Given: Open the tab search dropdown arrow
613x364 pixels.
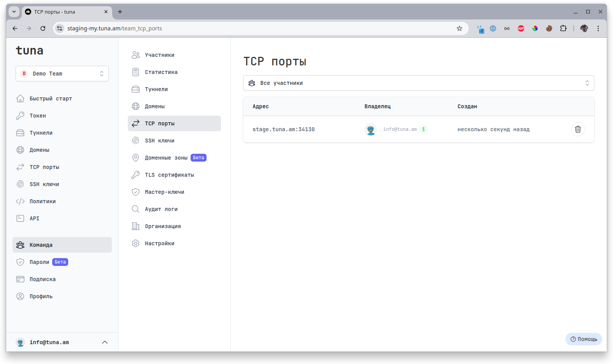Looking at the screenshot, I should (14, 12).
